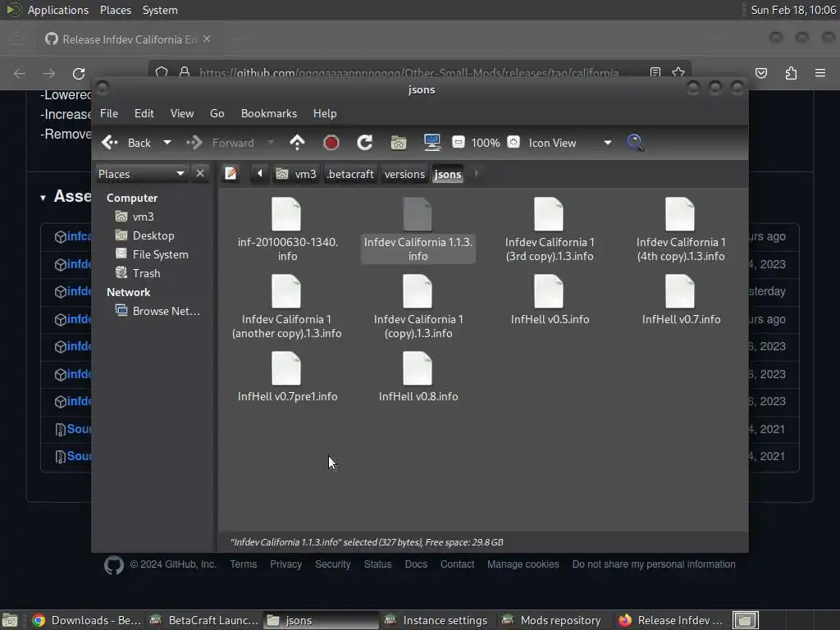Select Infdev California 1 (copy).1.3.info file icon
This screenshot has height=630, width=840.
(x=418, y=291)
